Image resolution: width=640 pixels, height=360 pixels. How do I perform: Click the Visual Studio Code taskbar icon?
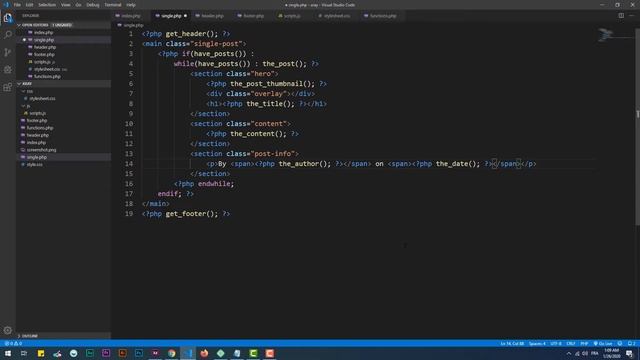pyautogui.click(x=188, y=353)
